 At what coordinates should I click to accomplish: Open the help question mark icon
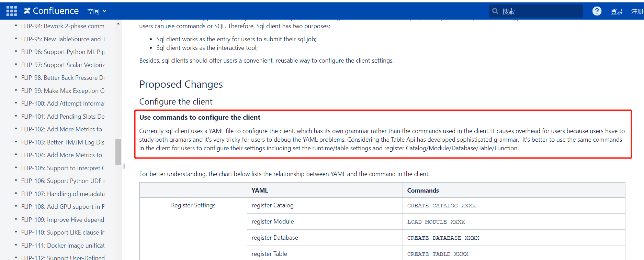597,11
